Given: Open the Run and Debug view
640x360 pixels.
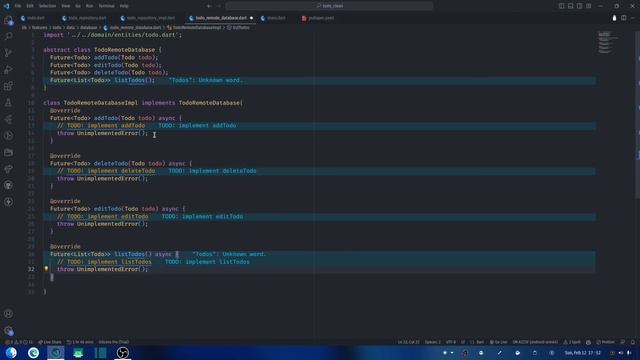Looking at the screenshot, I should [x=8, y=70].
